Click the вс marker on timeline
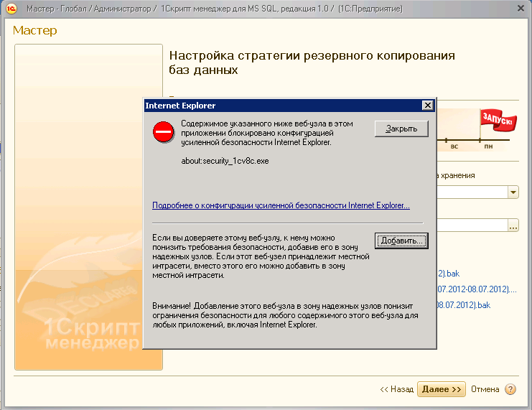Viewport: 532px width, 410px height. [x=454, y=146]
